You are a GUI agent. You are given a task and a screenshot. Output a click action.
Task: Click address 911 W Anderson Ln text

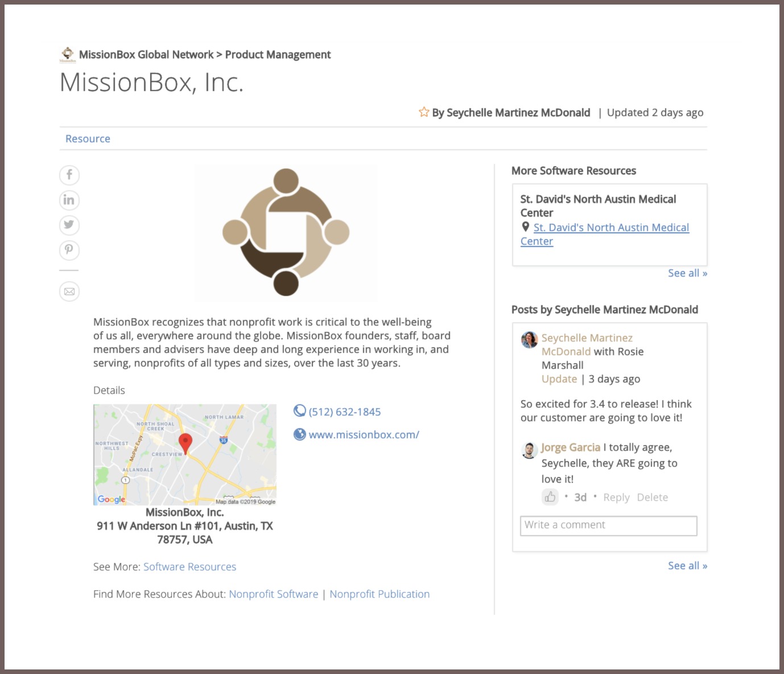(x=185, y=533)
